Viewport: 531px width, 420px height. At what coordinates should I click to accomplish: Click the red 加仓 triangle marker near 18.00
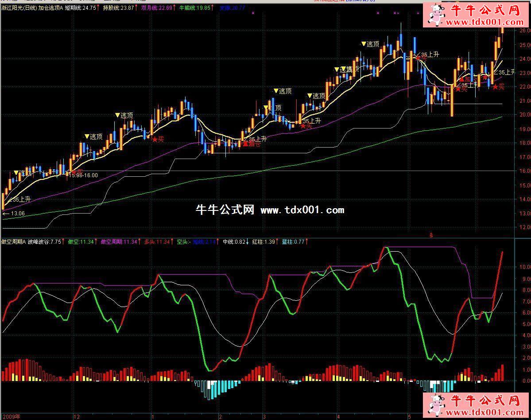245,144
